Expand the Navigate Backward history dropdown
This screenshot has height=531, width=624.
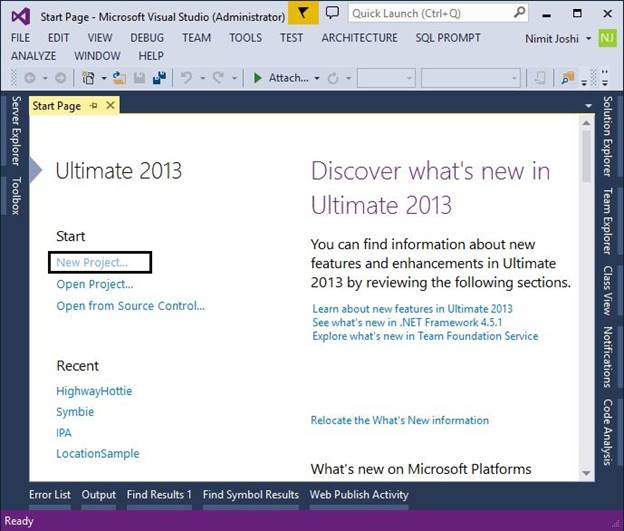45,78
